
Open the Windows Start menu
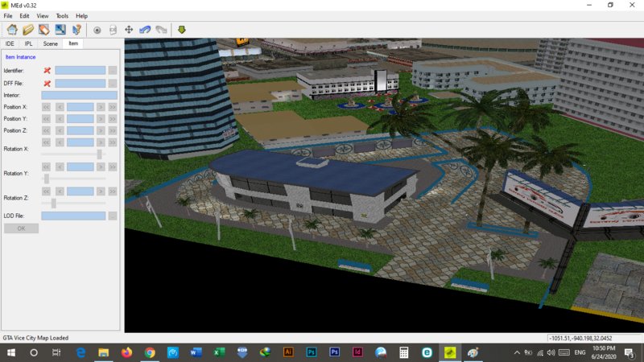click(x=11, y=352)
